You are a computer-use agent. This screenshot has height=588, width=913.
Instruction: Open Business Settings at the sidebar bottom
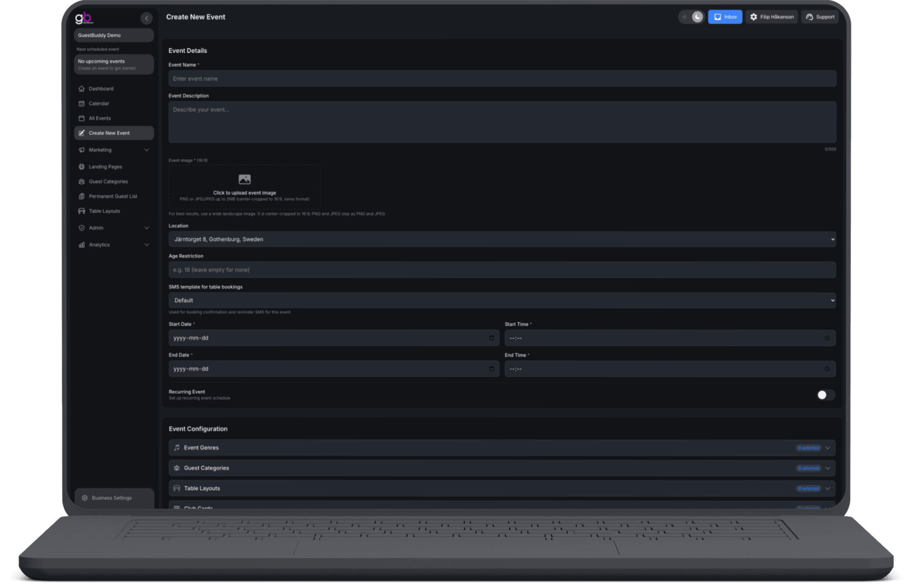tap(112, 498)
